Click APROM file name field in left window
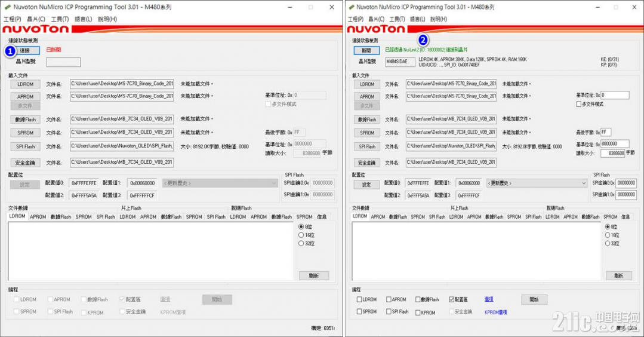Screen dimensions: 644x337 [x=122, y=96]
